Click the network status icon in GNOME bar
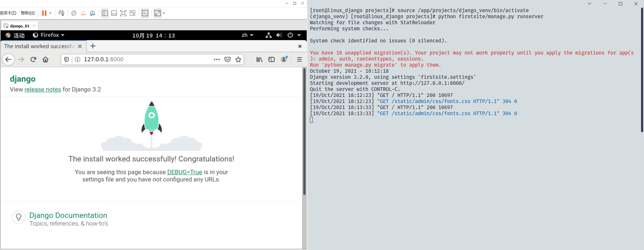 269,35
